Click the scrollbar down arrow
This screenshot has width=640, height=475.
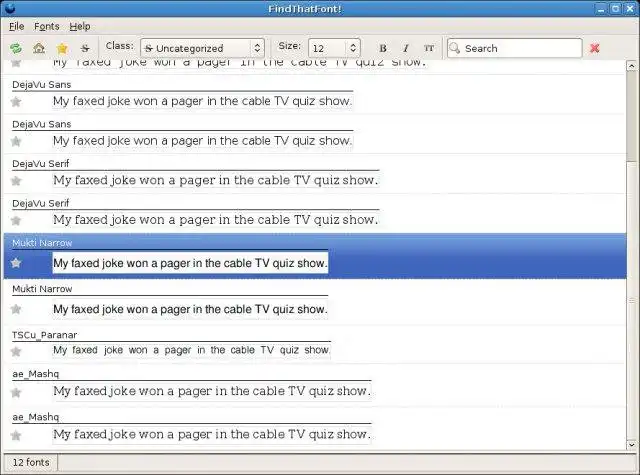tap(631, 444)
